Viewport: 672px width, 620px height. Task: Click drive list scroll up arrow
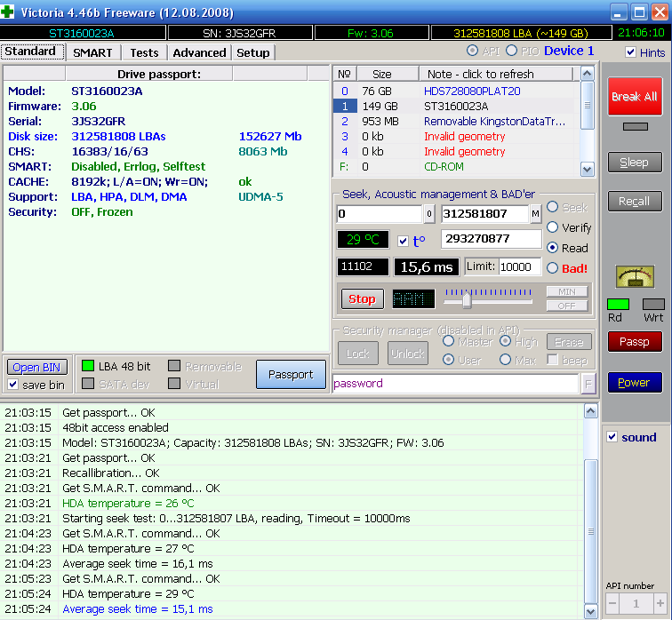(588, 73)
